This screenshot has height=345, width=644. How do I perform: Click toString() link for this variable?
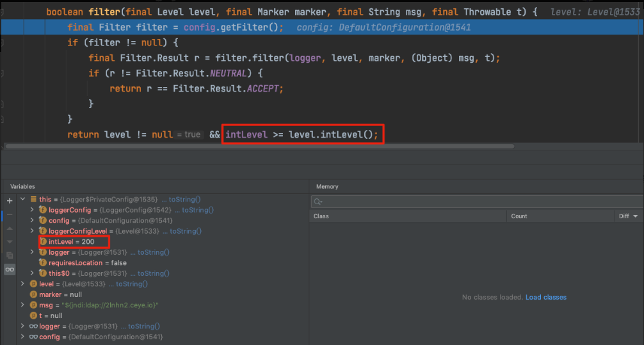point(184,199)
